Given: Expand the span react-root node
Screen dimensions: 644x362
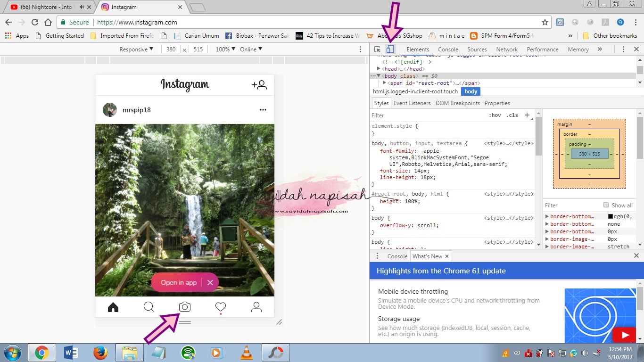Looking at the screenshot, I should 384,83.
